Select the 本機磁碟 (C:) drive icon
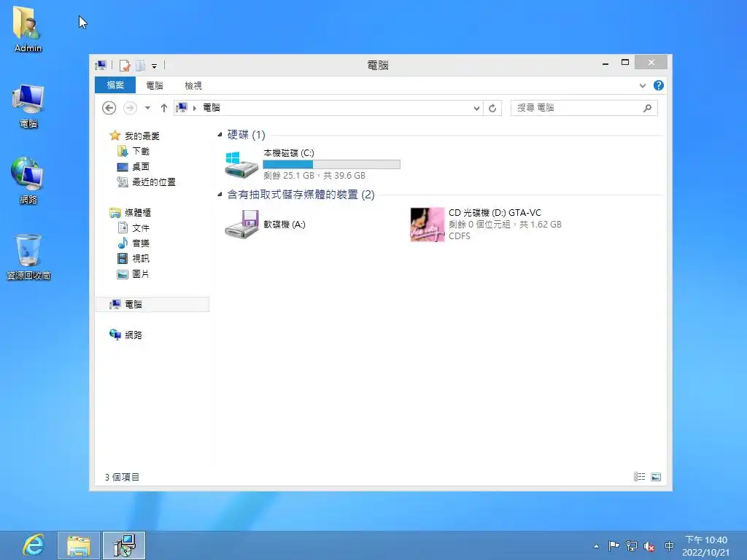747x560 pixels. coord(241,164)
